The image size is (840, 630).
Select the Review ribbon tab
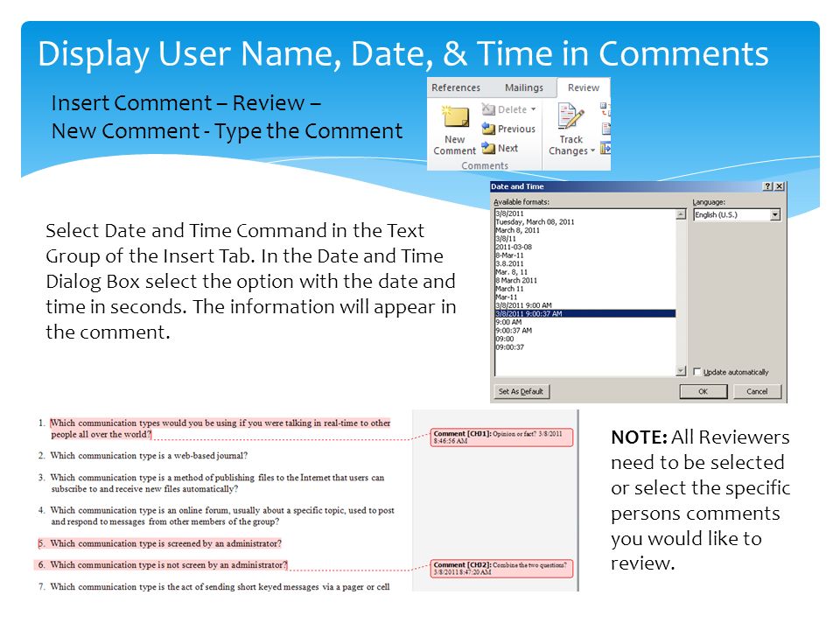tap(584, 87)
